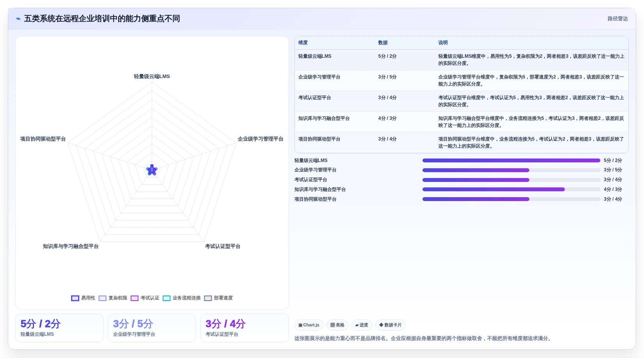The height and width of the screenshot is (358, 644).
Task: Open the 3分 / 4分 考试认证型平台 card
Action: [244, 328]
